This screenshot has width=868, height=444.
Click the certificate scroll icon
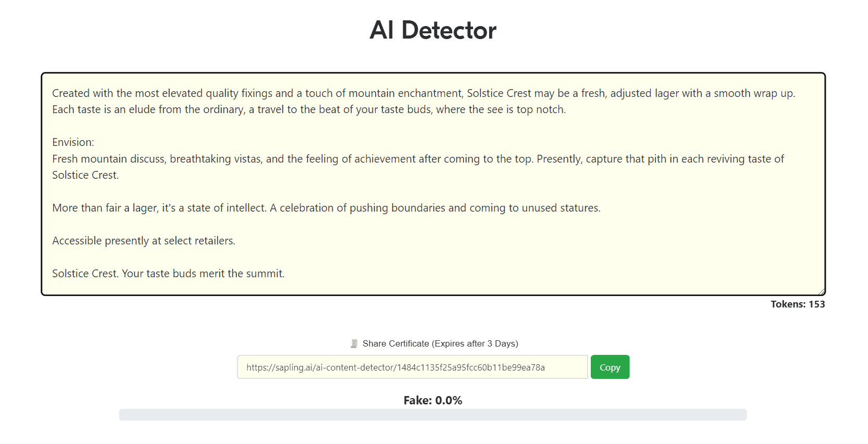[354, 344]
